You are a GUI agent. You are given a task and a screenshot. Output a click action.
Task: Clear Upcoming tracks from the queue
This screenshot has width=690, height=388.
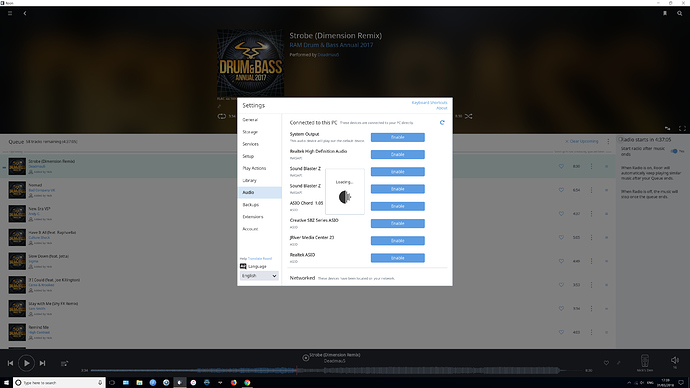point(581,142)
